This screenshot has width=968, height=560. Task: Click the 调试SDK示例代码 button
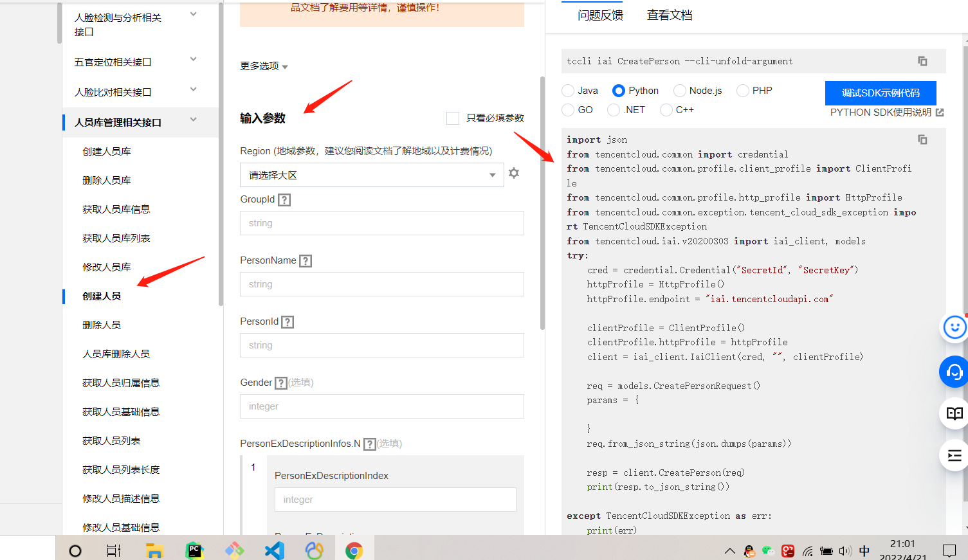pyautogui.click(x=881, y=93)
